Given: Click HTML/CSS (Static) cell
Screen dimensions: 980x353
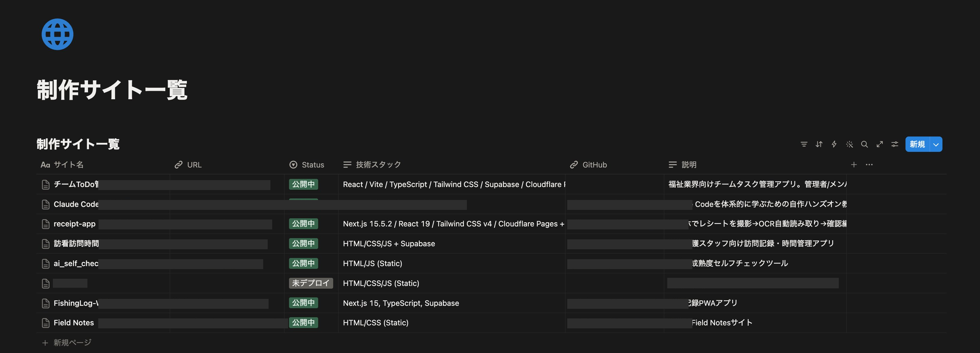Looking at the screenshot, I should click(452, 323).
